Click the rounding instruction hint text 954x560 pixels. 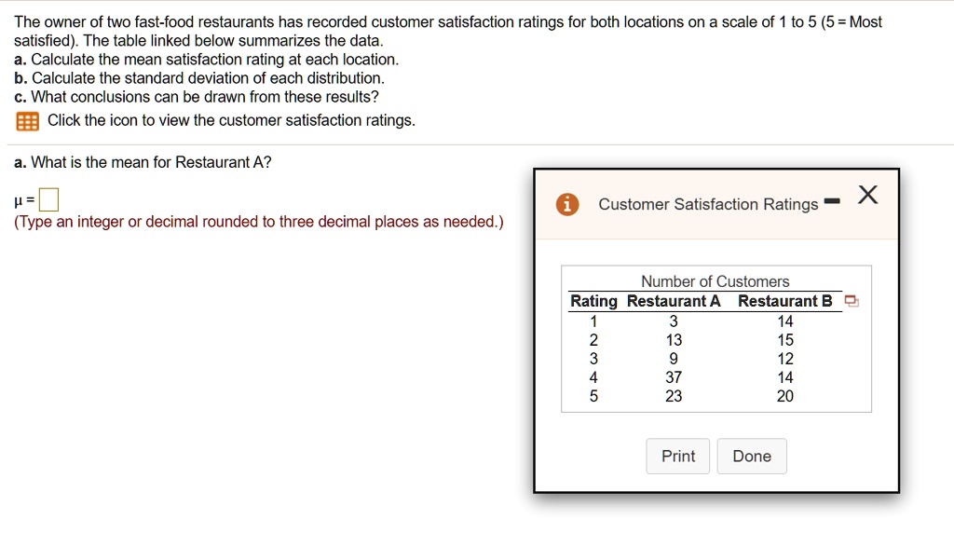tap(258, 222)
